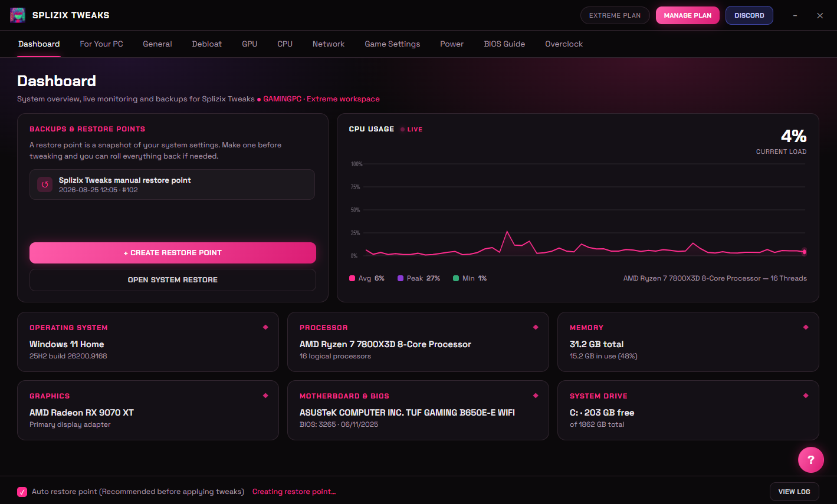
Task: Click the Graphics card diamond icon
Action: (x=265, y=396)
